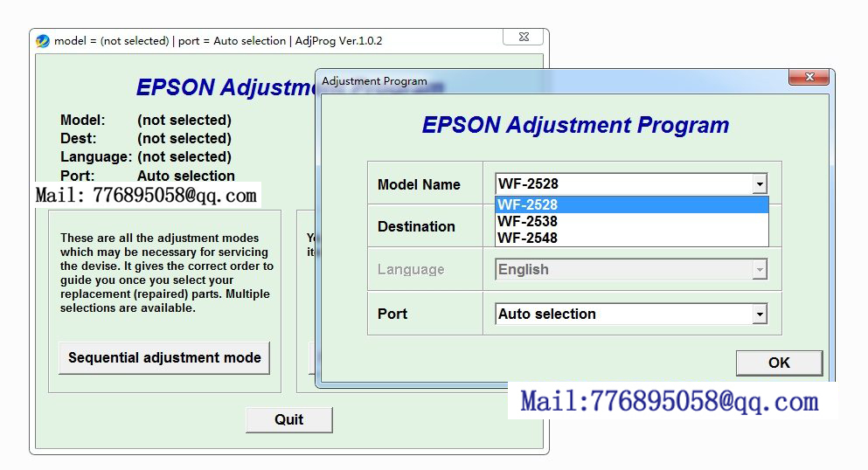Click the Dest: (not selected) text in main window
This screenshot has width=868, height=470.
click(146, 138)
